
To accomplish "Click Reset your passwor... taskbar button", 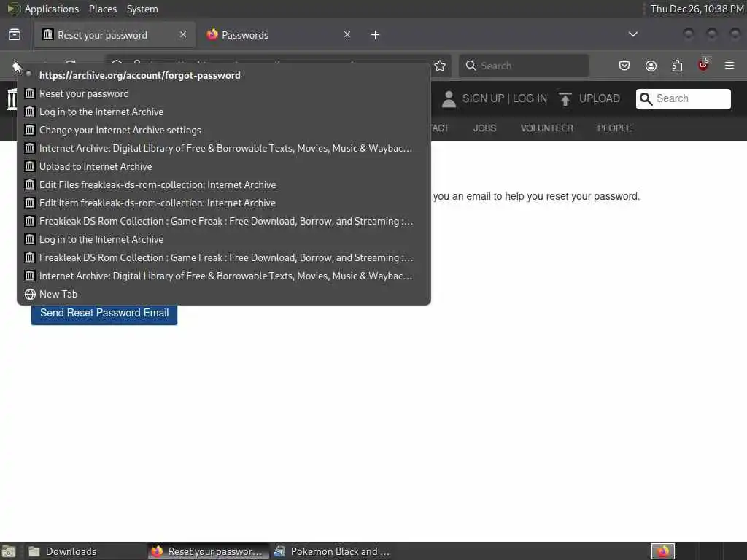I will click(208, 551).
